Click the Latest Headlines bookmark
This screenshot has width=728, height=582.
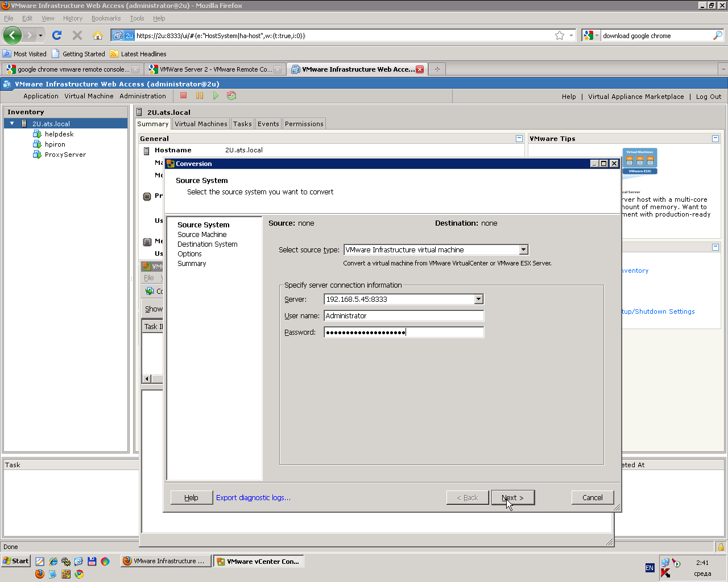(138, 54)
